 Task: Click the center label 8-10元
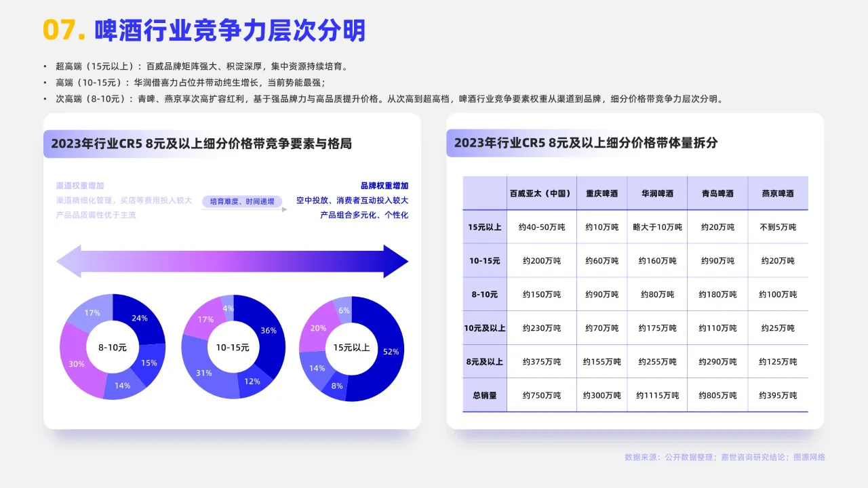113,347
